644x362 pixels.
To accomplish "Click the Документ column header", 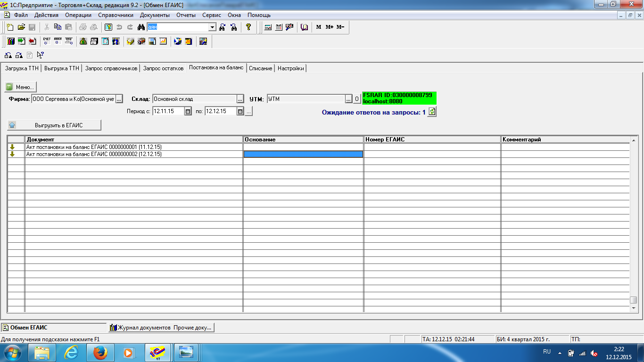I will [x=134, y=140].
